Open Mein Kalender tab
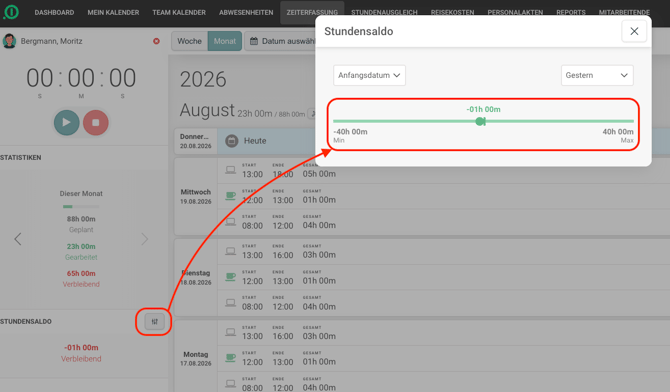670x392 pixels. click(113, 12)
